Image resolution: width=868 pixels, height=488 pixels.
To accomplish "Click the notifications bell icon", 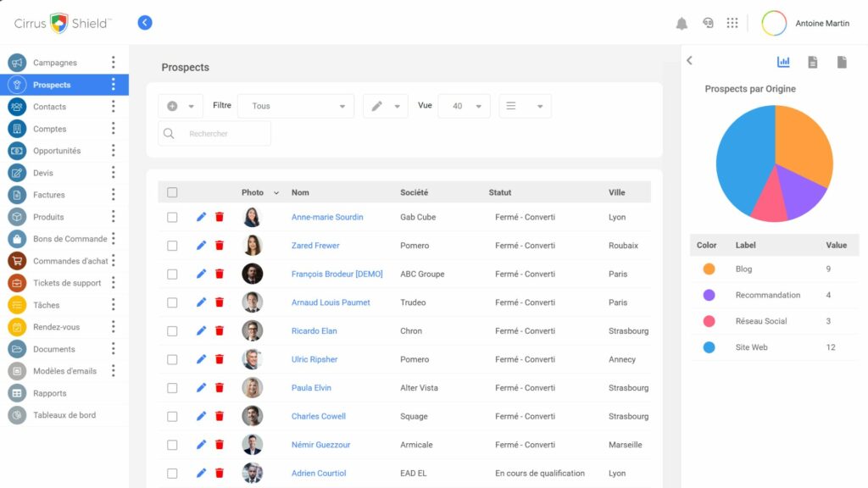I will pos(682,23).
